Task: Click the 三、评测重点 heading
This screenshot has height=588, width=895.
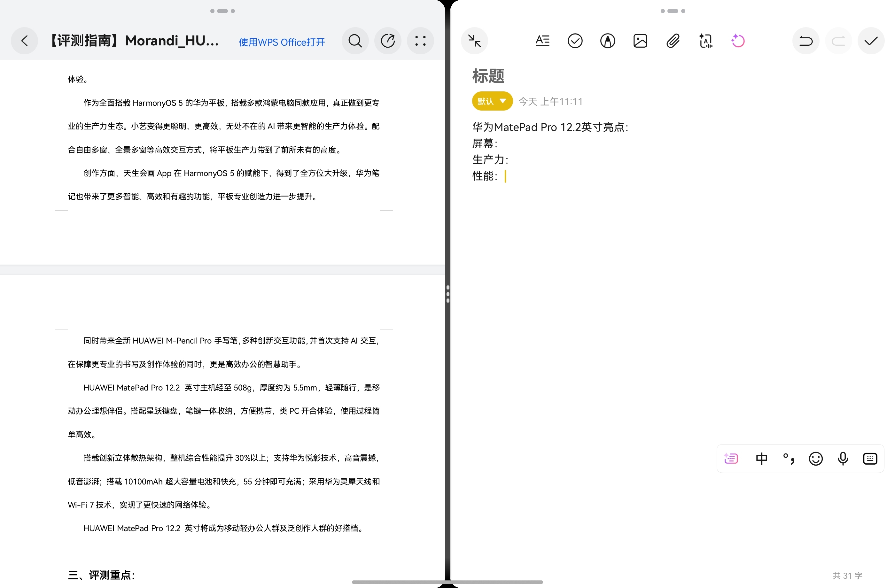Action: (x=101, y=575)
